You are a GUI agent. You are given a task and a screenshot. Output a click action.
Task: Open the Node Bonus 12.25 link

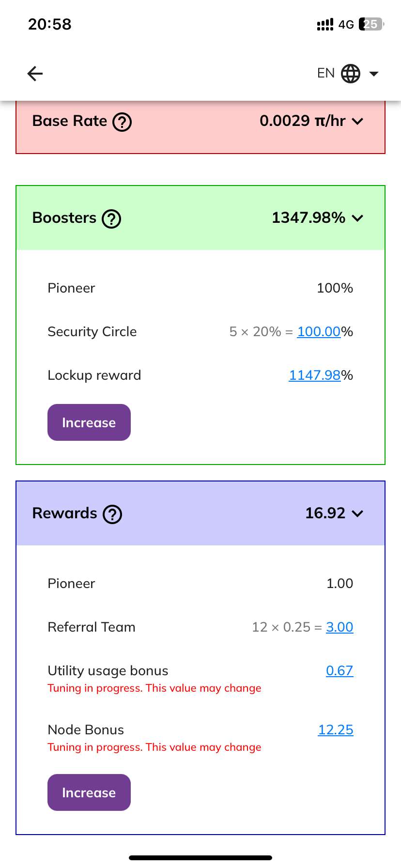(x=336, y=730)
